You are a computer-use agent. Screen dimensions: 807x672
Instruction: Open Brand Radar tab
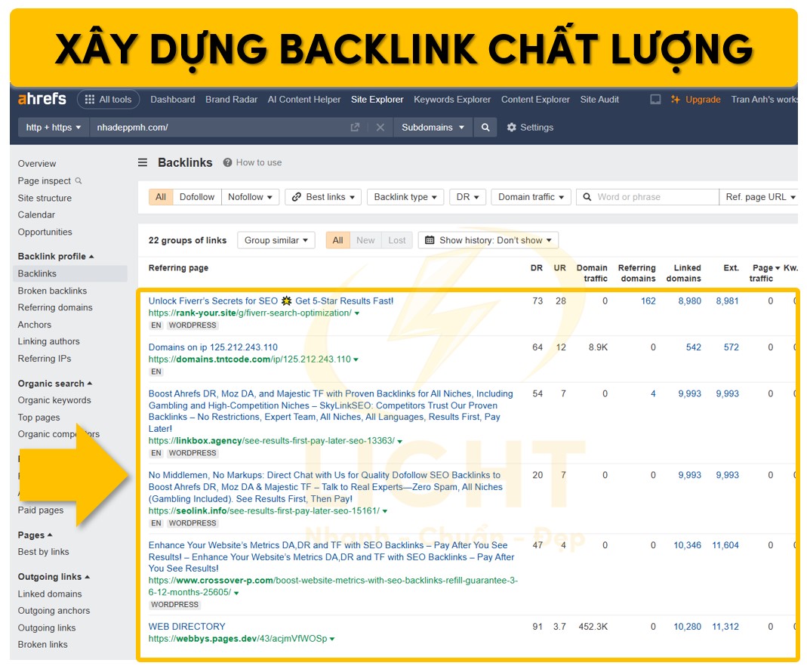pyautogui.click(x=231, y=100)
